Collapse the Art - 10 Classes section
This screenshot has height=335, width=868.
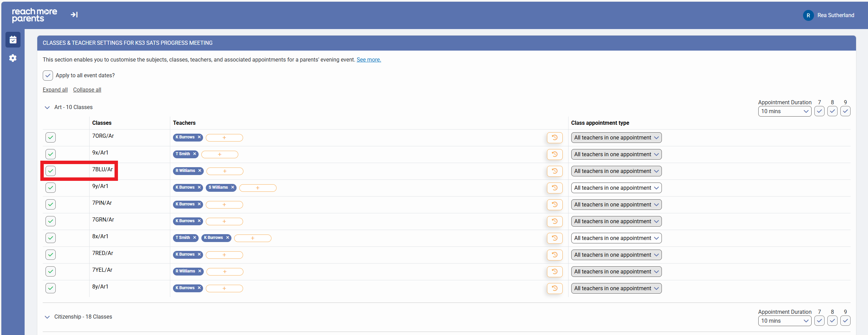47,107
